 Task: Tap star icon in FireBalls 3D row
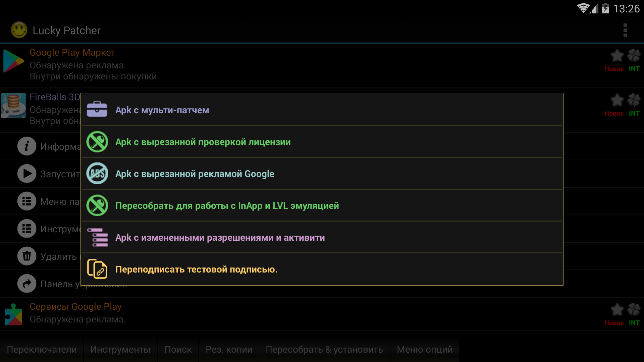[x=617, y=100]
